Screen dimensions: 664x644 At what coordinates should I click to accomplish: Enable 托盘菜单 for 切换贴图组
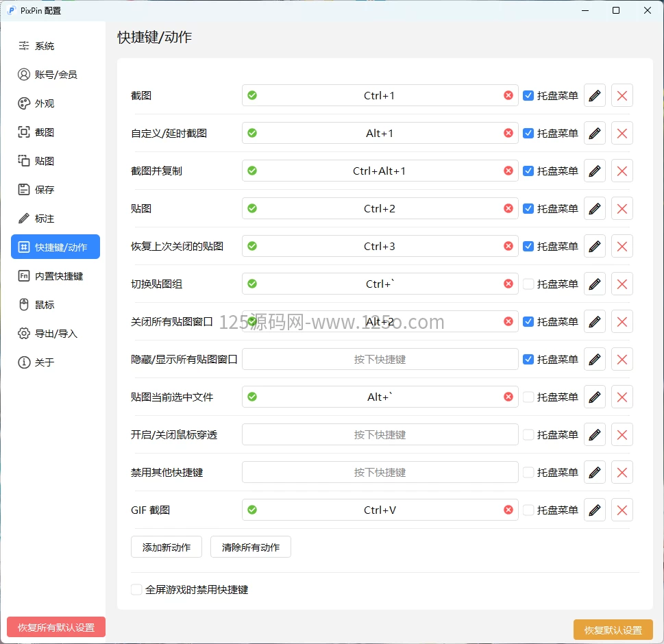pos(528,284)
